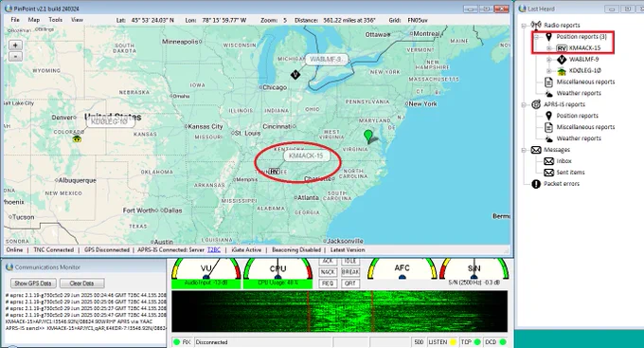The height and width of the screenshot is (348, 644).
Task: Click the Communications Monitor window icon
Action: click(9, 267)
